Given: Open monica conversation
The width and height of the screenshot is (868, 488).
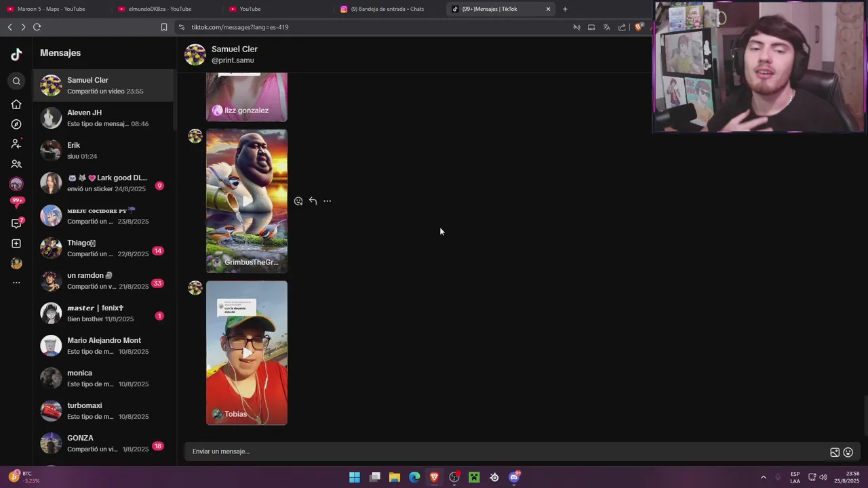Looking at the screenshot, I should (103, 378).
